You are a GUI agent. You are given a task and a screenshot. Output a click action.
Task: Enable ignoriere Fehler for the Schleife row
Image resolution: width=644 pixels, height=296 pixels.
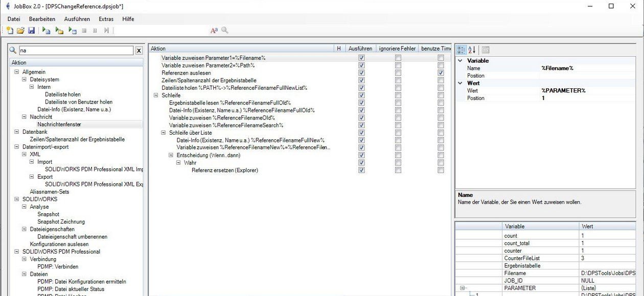pos(398,95)
